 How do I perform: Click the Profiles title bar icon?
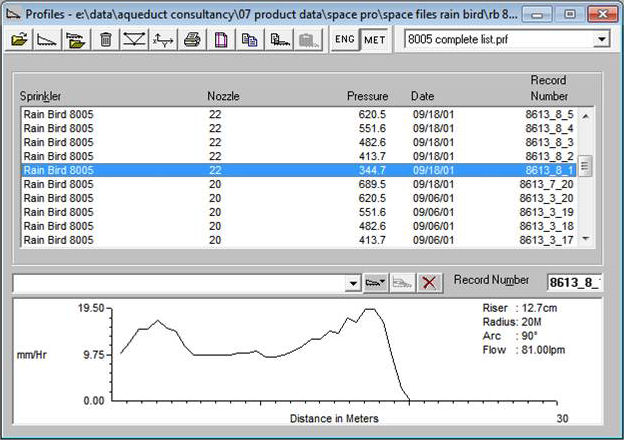pyautogui.click(x=14, y=14)
